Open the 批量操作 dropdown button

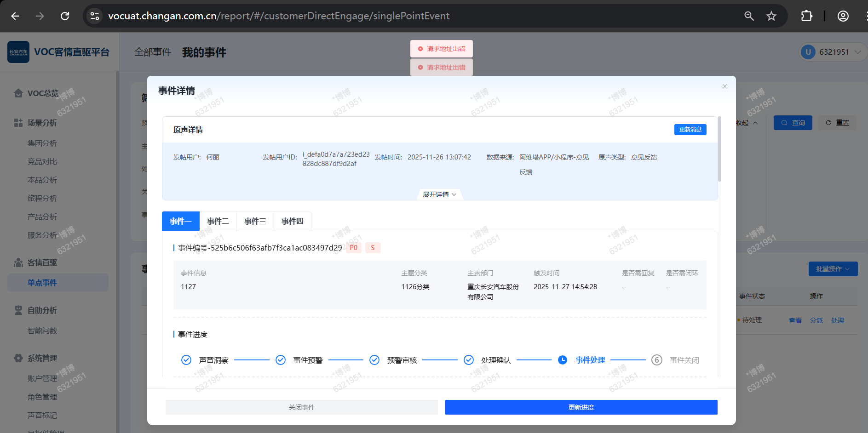tap(833, 269)
